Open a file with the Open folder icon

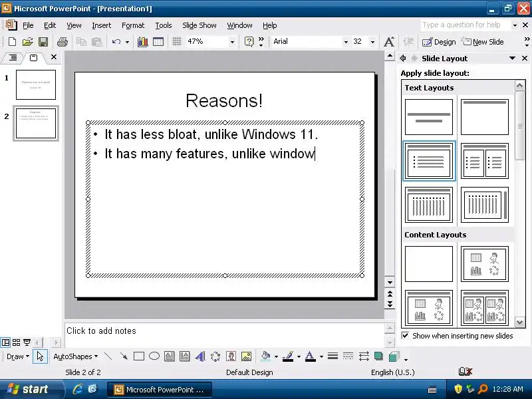(x=27, y=42)
